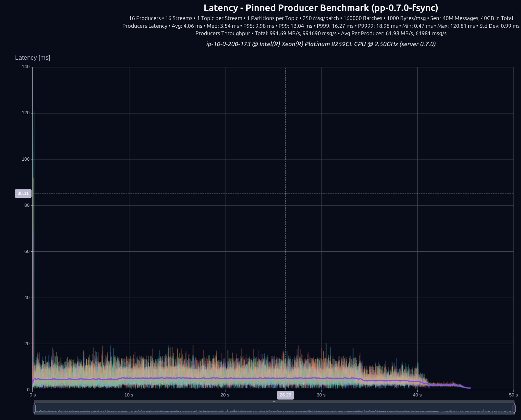Click the purple average line's tail end
This screenshot has width=521, height=420.
(469, 388)
